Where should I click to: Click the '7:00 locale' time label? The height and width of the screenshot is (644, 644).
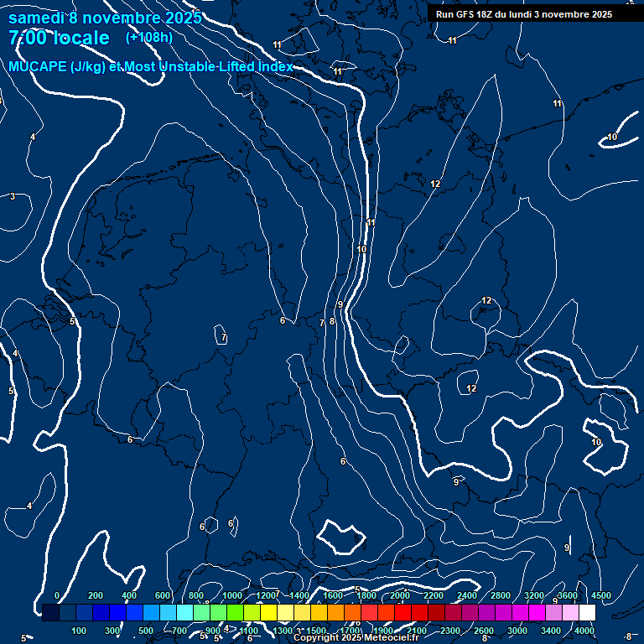click(60, 38)
